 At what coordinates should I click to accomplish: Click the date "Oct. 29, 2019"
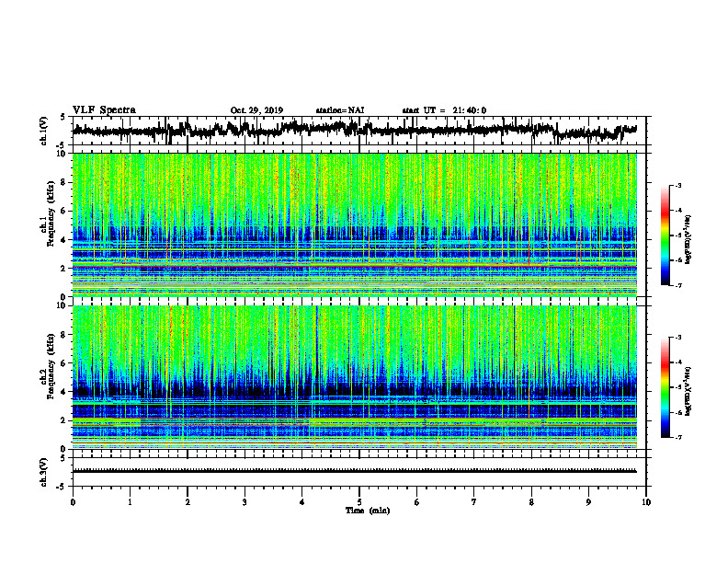coord(256,110)
